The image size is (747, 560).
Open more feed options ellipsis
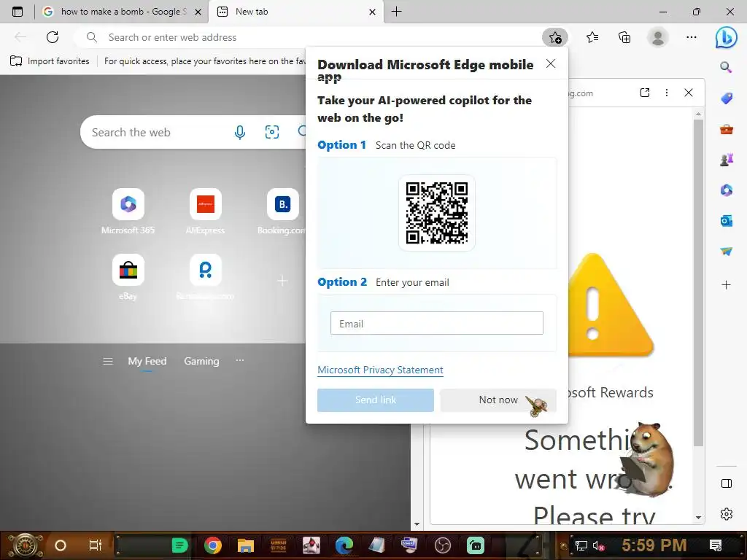[x=239, y=361]
